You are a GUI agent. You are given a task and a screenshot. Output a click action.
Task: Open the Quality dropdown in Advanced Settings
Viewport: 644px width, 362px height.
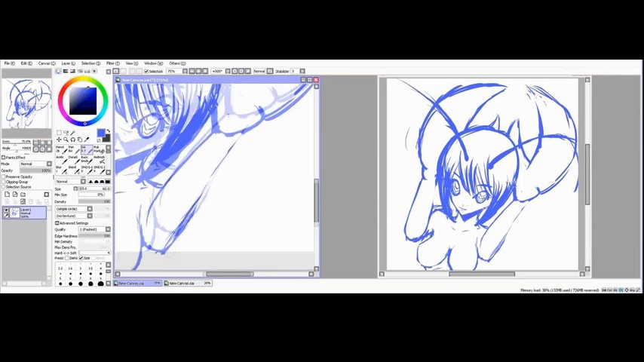pyautogui.click(x=96, y=229)
